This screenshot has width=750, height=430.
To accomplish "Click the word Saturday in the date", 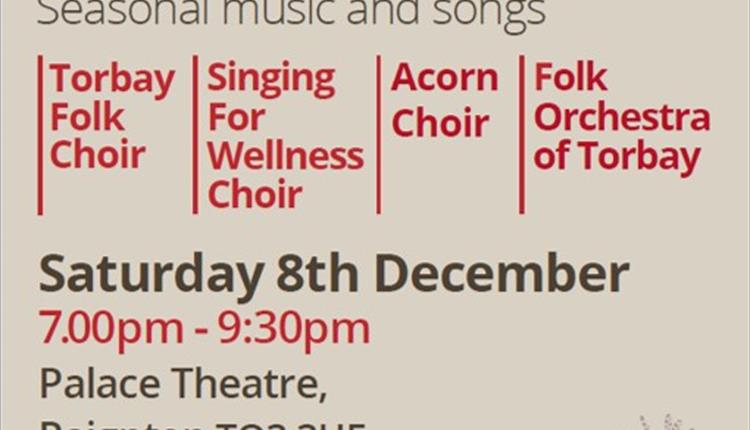I will [151, 274].
